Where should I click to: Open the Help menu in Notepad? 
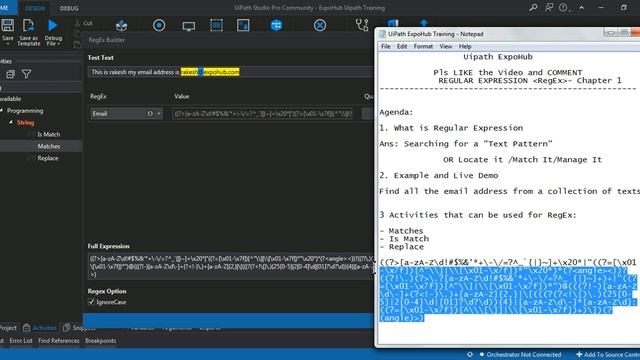[x=465, y=47]
